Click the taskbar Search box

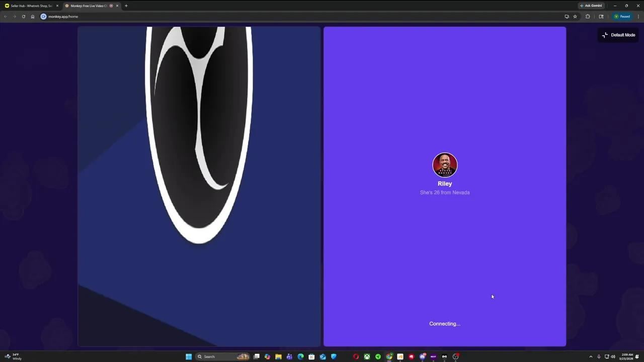pos(222,356)
